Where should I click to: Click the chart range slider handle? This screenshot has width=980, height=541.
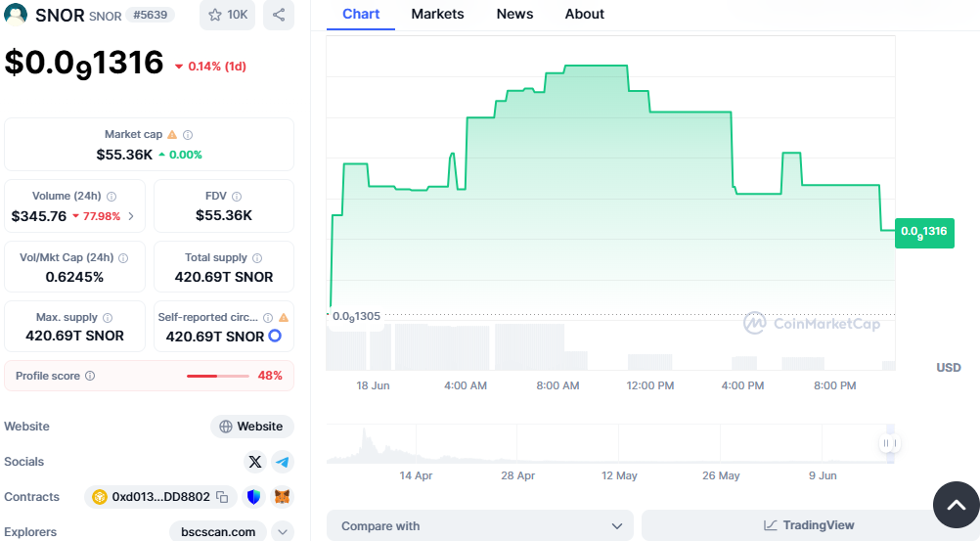[889, 443]
